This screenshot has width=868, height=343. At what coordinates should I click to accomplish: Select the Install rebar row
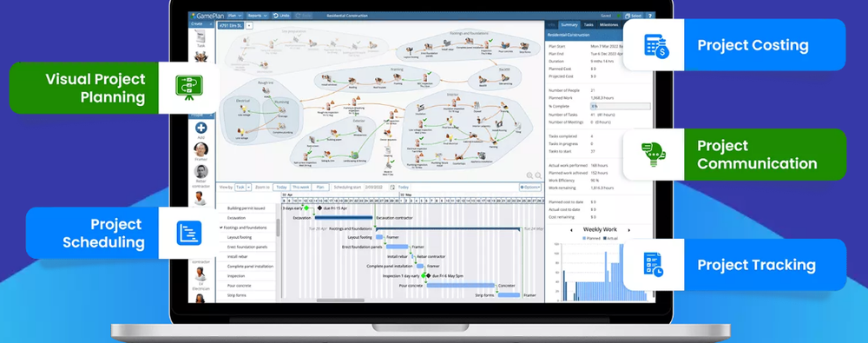click(247, 256)
